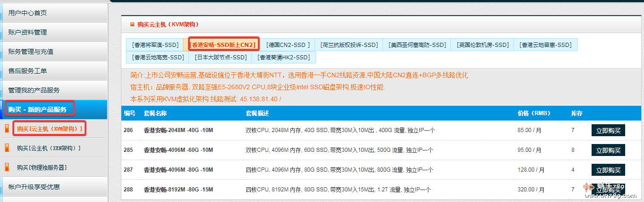This screenshot has width=644, height=202.
Task: Switch to 德国CN2-SSD tab
Action: (289, 45)
